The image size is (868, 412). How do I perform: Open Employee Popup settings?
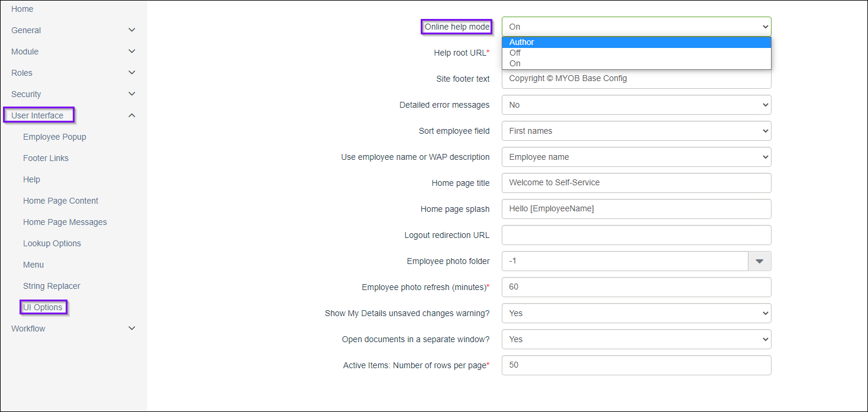(x=54, y=137)
